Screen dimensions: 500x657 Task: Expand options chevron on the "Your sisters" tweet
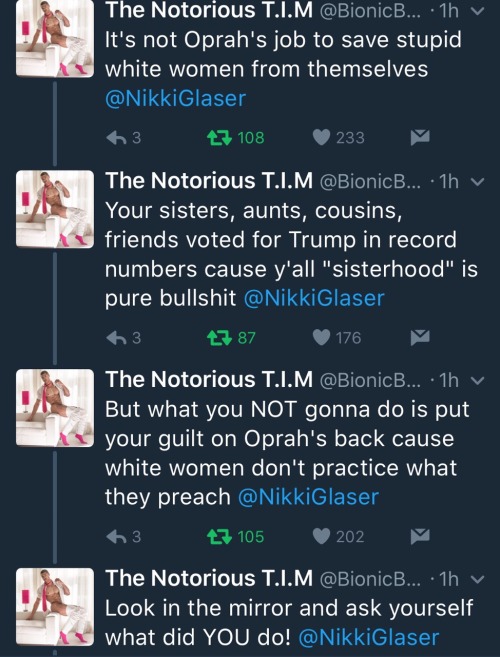[478, 182]
